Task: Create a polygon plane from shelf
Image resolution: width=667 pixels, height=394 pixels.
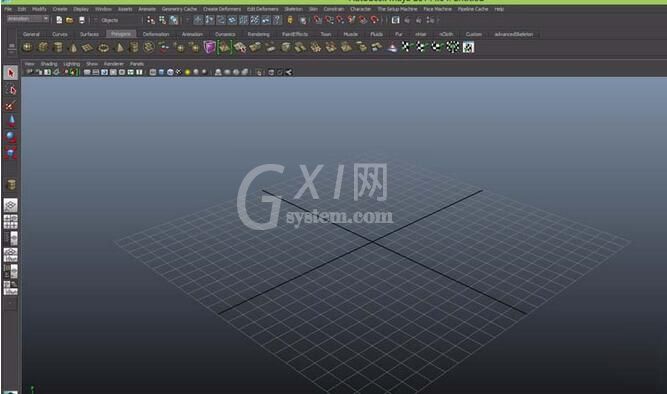Action: coord(88,47)
